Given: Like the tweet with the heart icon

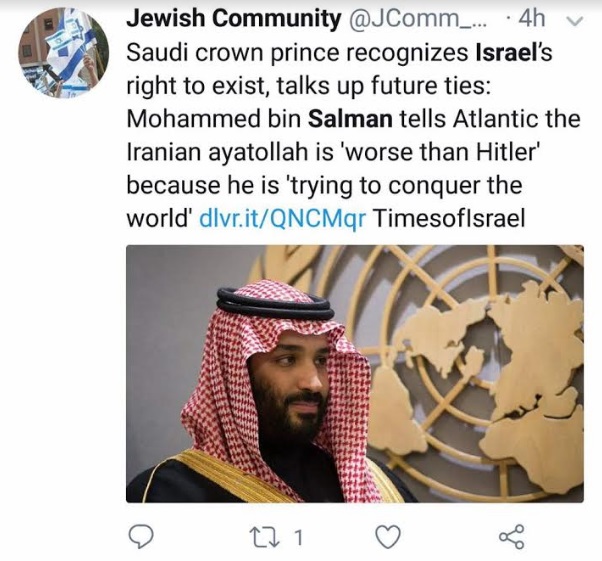Looking at the screenshot, I should point(387,537).
